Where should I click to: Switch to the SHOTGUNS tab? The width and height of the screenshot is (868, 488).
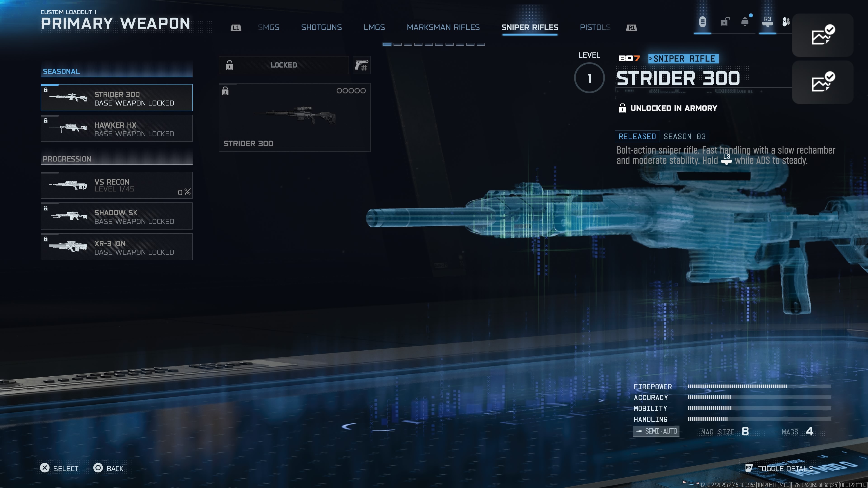[x=321, y=27]
